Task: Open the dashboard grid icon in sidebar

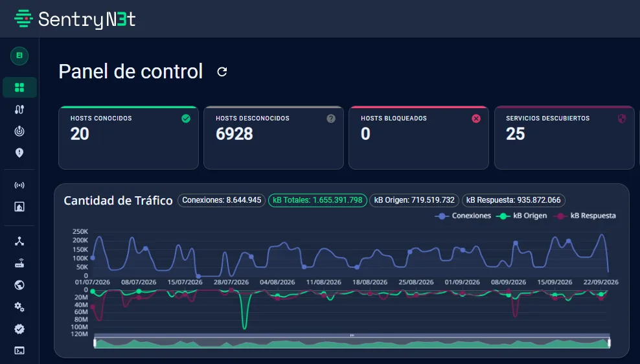Action: [x=19, y=87]
